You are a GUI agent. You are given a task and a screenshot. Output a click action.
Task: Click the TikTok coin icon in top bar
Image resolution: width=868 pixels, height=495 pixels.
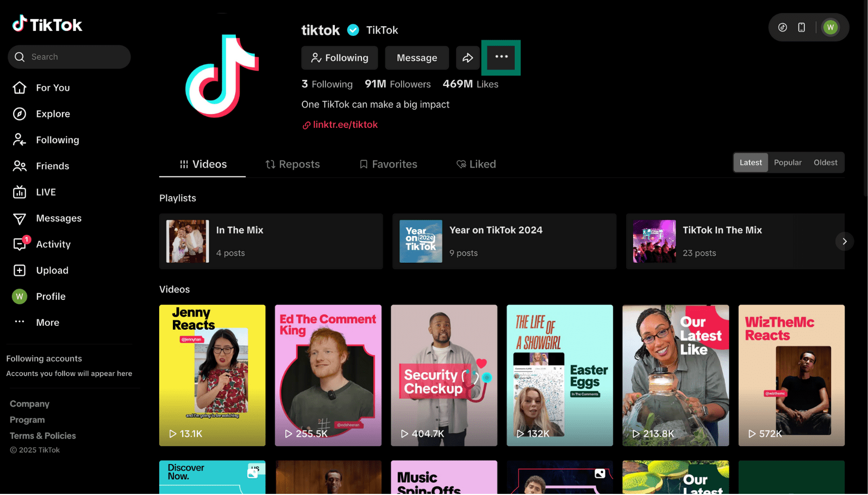pyautogui.click(x=783, y=27)
